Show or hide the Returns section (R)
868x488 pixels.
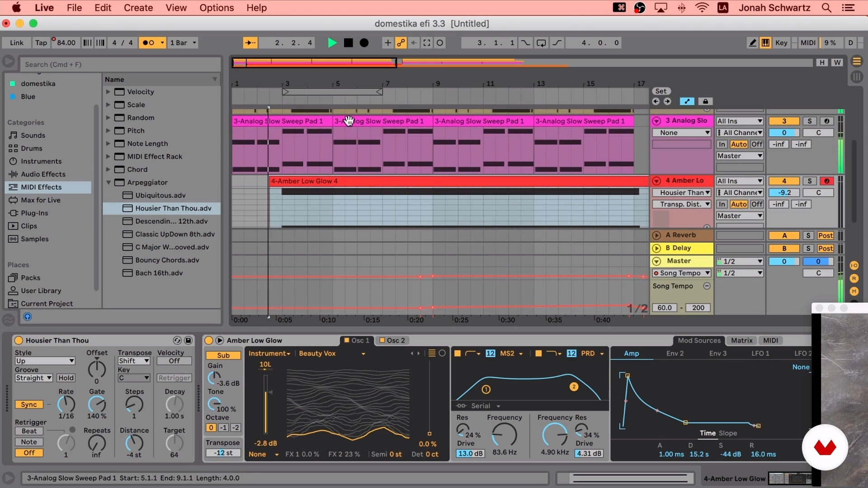(854, 279)
